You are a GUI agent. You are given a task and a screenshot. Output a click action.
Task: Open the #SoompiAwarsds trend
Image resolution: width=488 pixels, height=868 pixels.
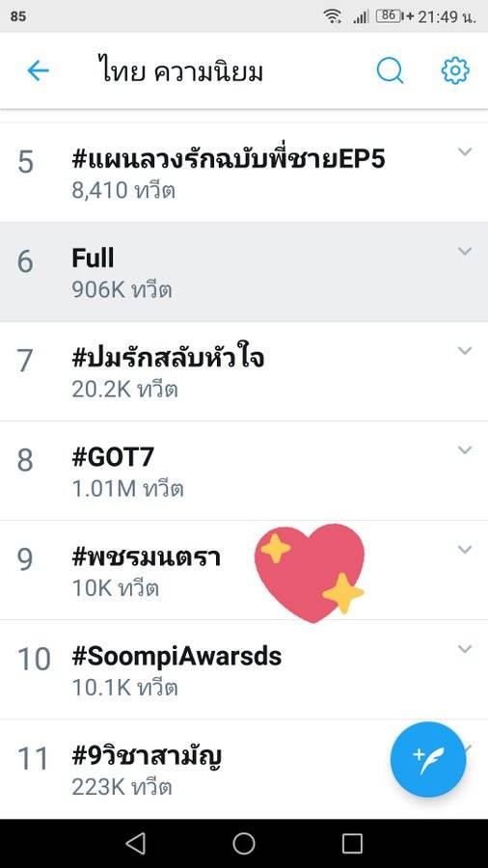(244, 670)
